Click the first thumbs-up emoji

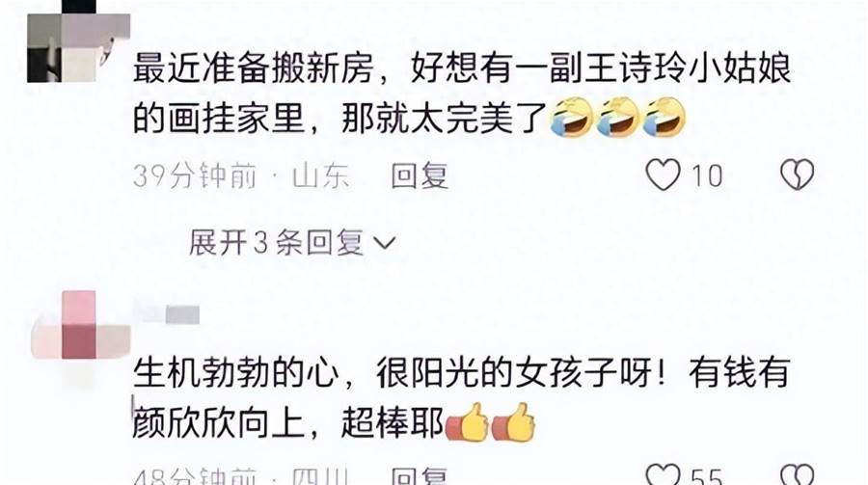click(467, 422)
